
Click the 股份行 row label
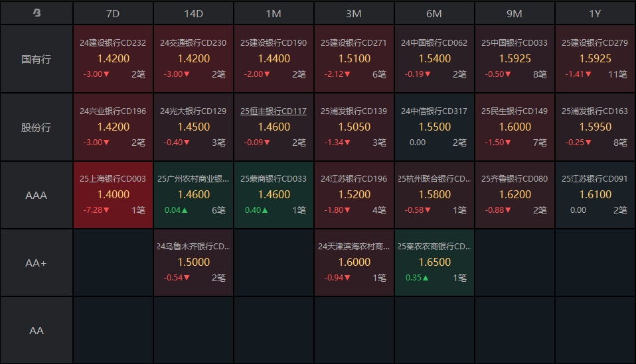pyautogui.click(x=37, y=127)
